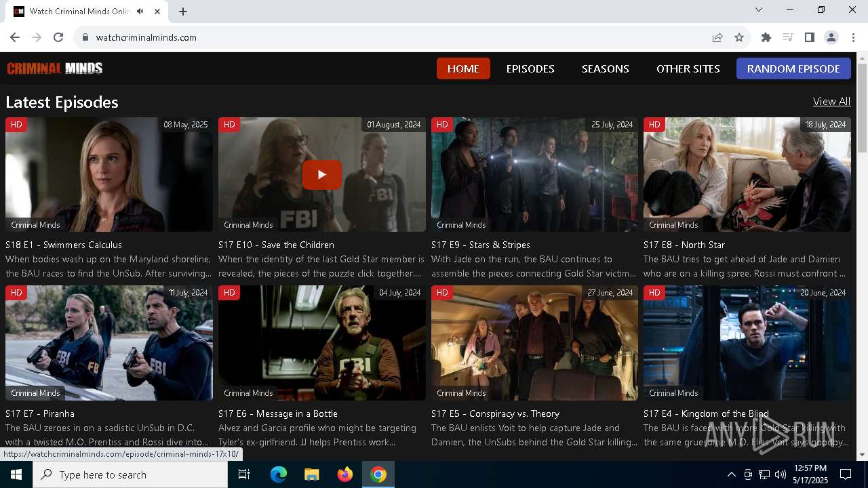The height and width of the screenshot is (488, 868).
Task: Open the taskbar clock and date
Action: [x=810, y=474]
